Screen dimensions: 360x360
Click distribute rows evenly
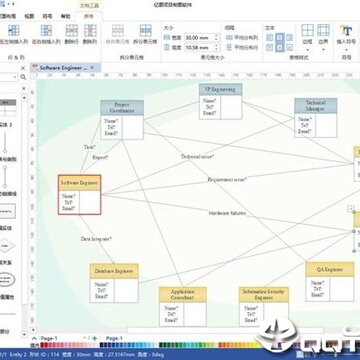(242, 48)
